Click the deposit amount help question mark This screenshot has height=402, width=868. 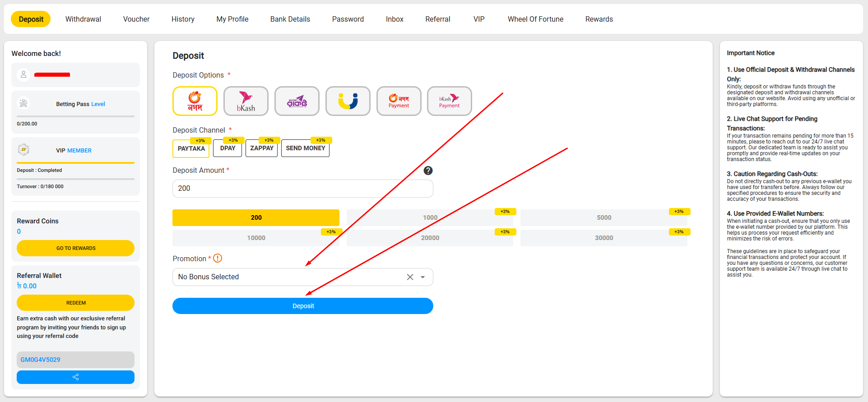428,171
